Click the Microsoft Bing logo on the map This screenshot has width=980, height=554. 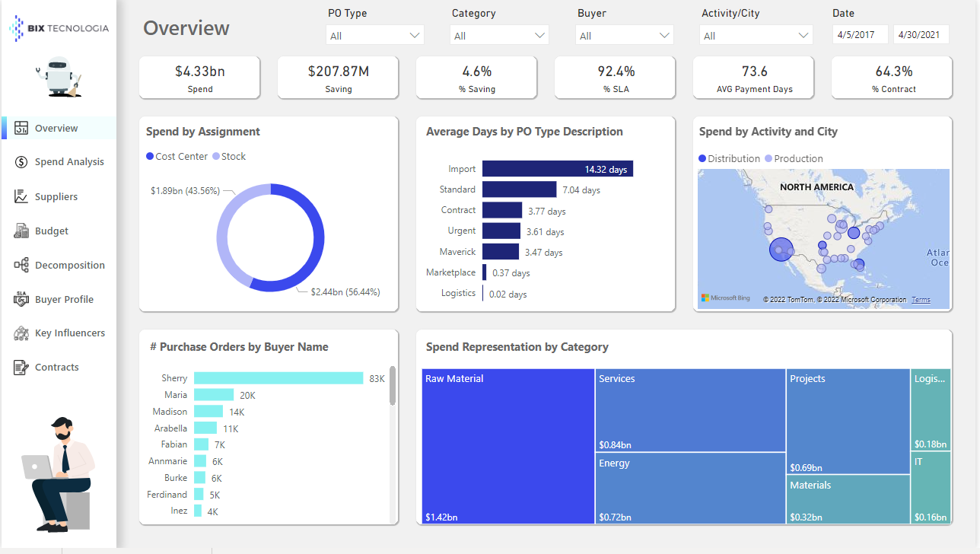724,298
